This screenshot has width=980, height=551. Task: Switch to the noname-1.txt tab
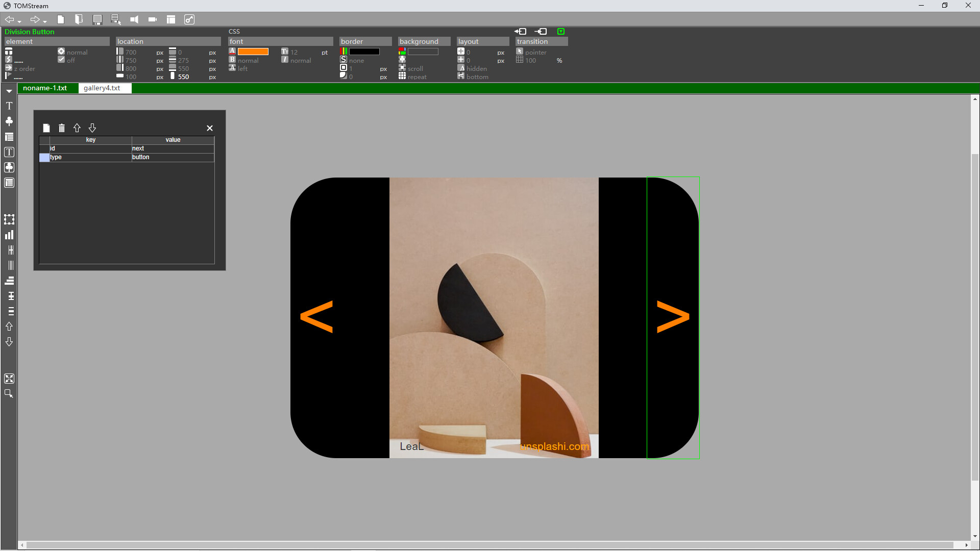(45, 88)
